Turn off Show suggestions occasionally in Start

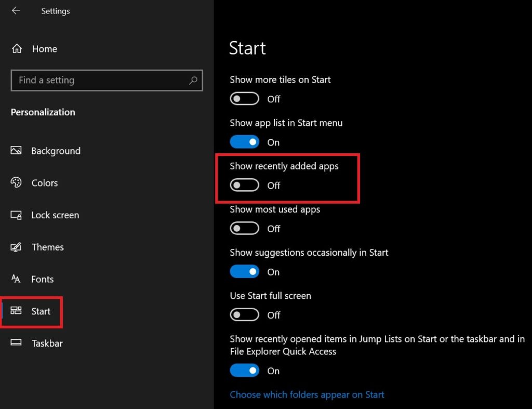244,272
